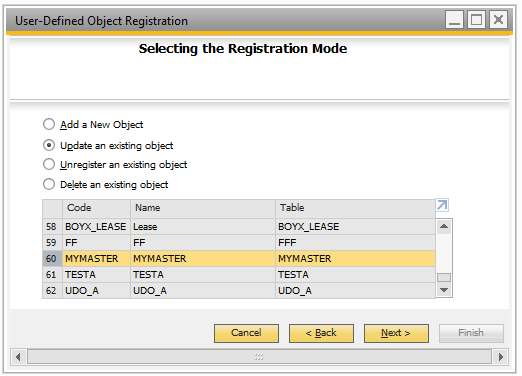Click the UDO_A code cell
The height and width of the screenshot is (376, 522).
[x=96, y=291]
